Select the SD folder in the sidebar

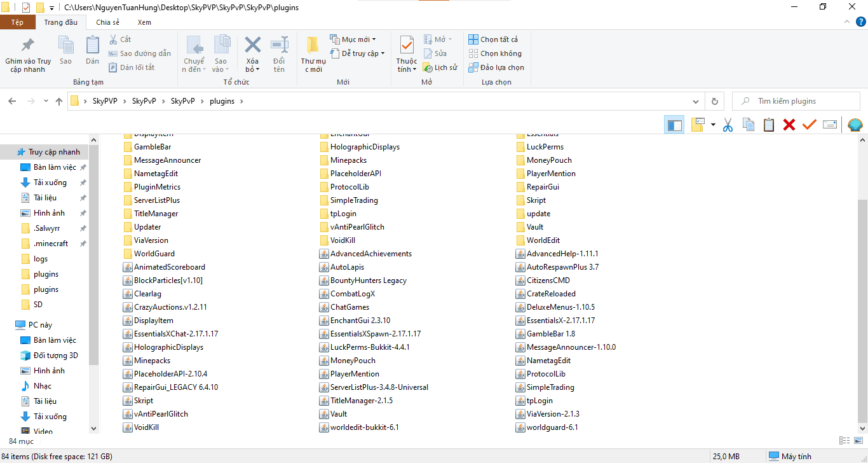click(x=38, y=305)
